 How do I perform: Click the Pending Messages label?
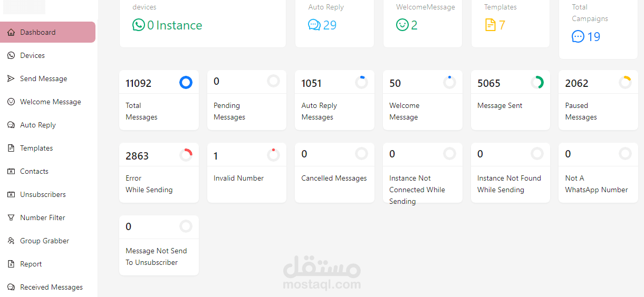point(229,111)
